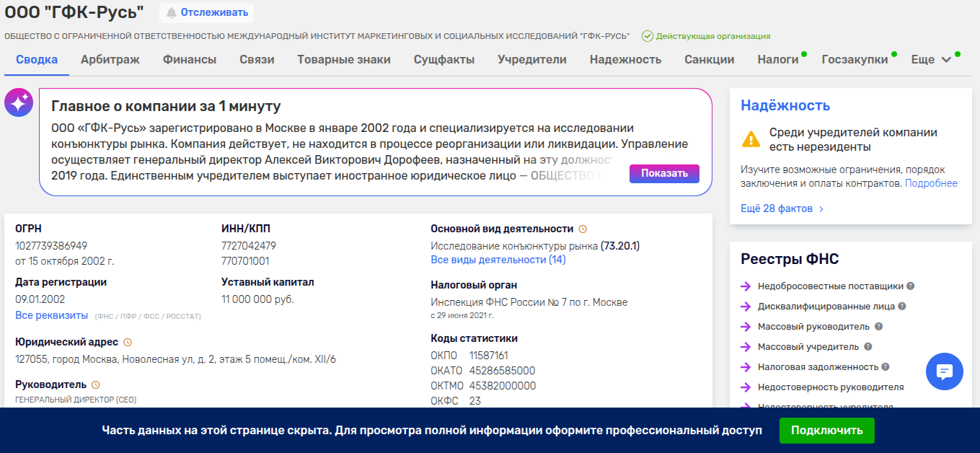
Task: Click the Показать button
Action: point(664,173)
